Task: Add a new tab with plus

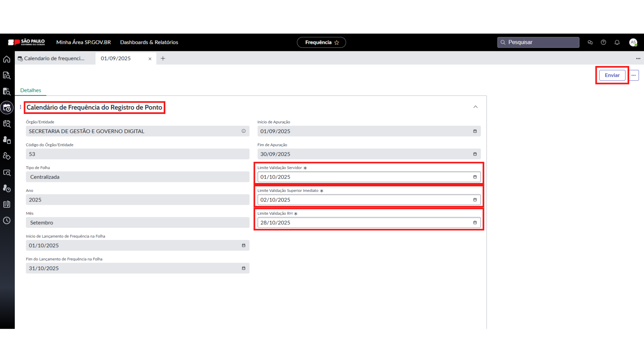Action: 163,58
